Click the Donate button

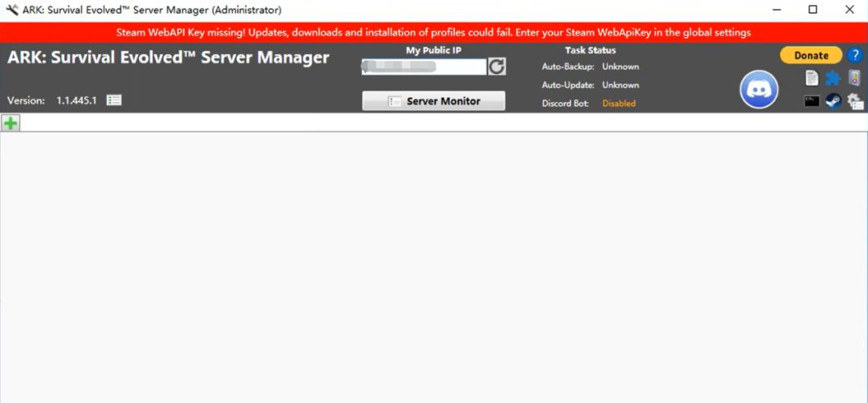point(811,56)
